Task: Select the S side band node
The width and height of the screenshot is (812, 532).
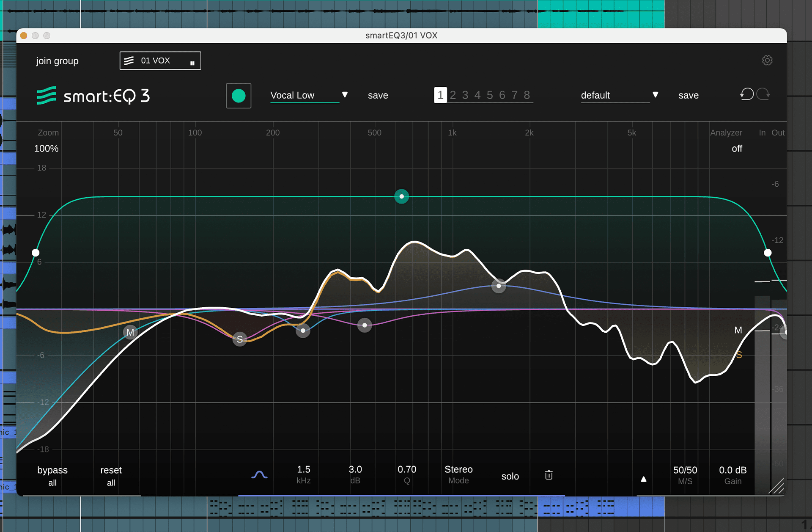Action: point(240,339)
